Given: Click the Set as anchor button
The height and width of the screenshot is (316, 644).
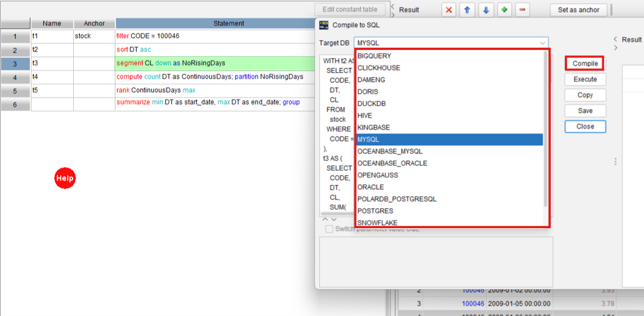Looking at the screenshot, I should pyautogui.click(x=578, y=10).
